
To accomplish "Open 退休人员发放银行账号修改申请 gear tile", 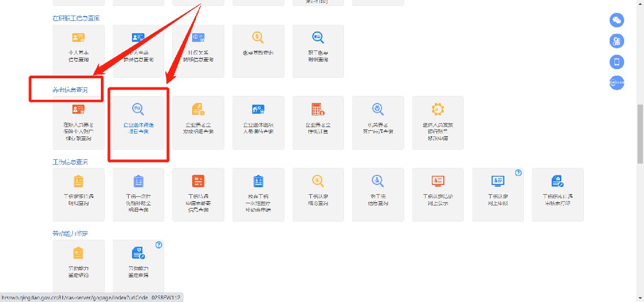I will point(437,122).
